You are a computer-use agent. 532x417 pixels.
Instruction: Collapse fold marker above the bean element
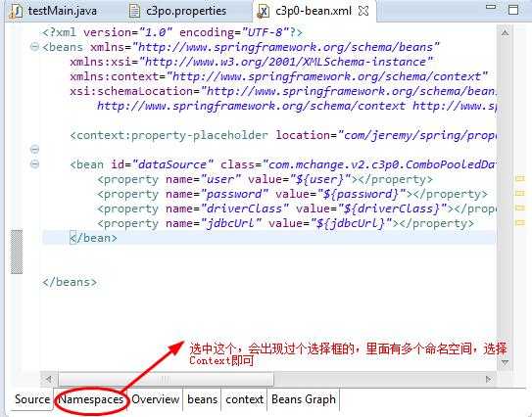point(34,149)
